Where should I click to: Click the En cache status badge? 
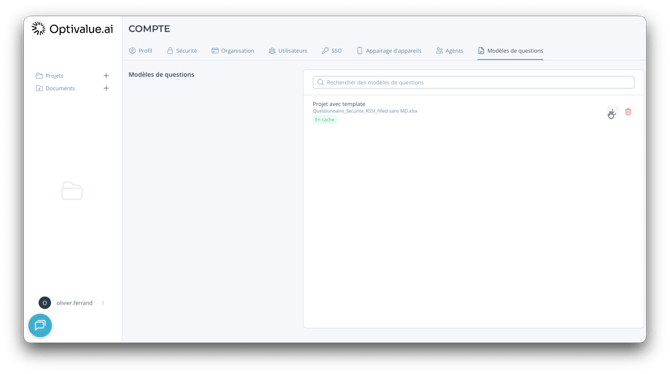tap(325, 120)
